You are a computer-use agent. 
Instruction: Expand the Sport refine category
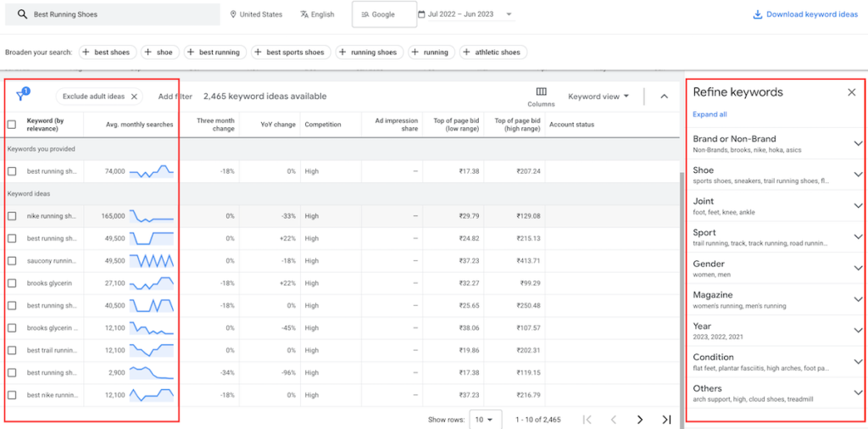coord(858,237)
